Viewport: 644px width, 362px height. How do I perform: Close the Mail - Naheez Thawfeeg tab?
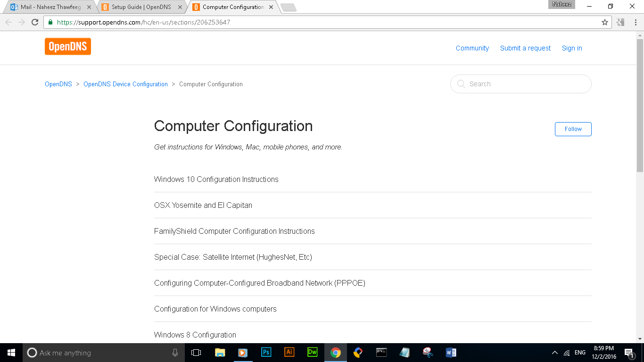[x=89, y=7]
